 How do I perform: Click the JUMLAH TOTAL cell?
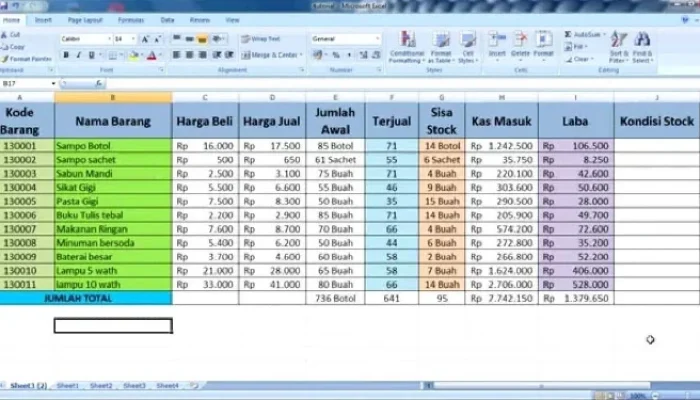86,298
